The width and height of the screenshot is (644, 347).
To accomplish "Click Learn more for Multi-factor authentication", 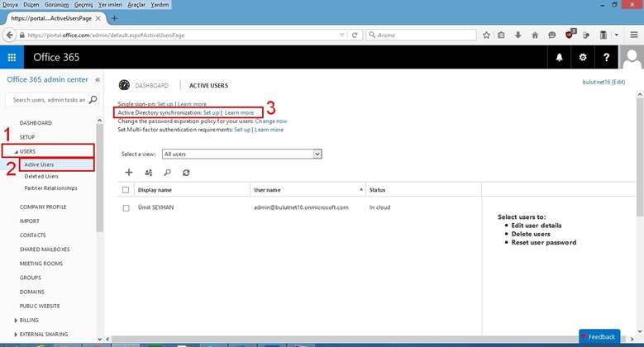I will [x=269, y=130].
